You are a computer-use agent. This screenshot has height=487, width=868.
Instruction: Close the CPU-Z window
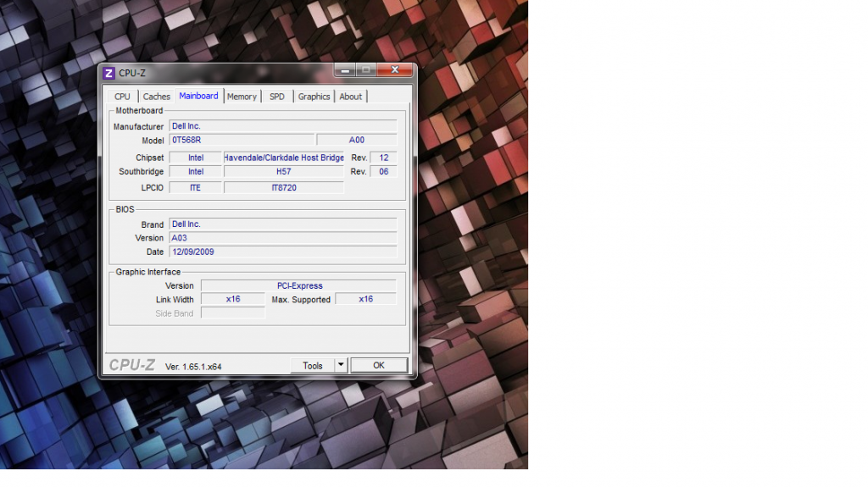(395, 69)
